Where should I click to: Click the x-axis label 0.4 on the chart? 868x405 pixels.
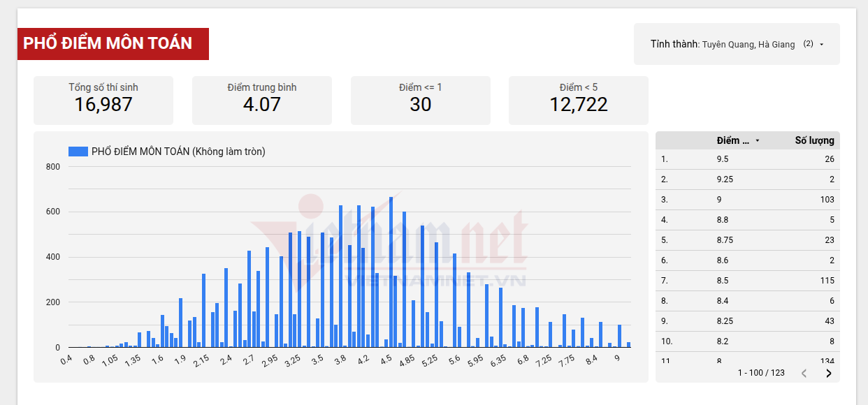66,360
